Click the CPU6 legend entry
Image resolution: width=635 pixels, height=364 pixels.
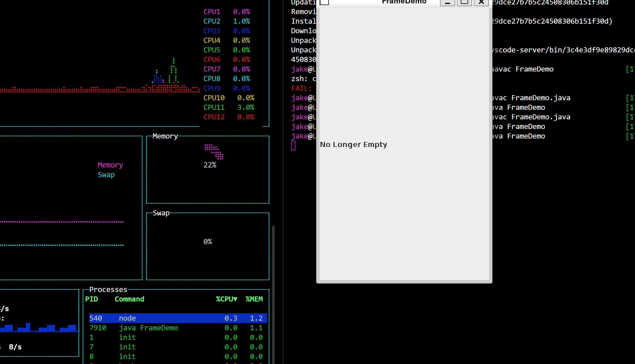(227, 59)
